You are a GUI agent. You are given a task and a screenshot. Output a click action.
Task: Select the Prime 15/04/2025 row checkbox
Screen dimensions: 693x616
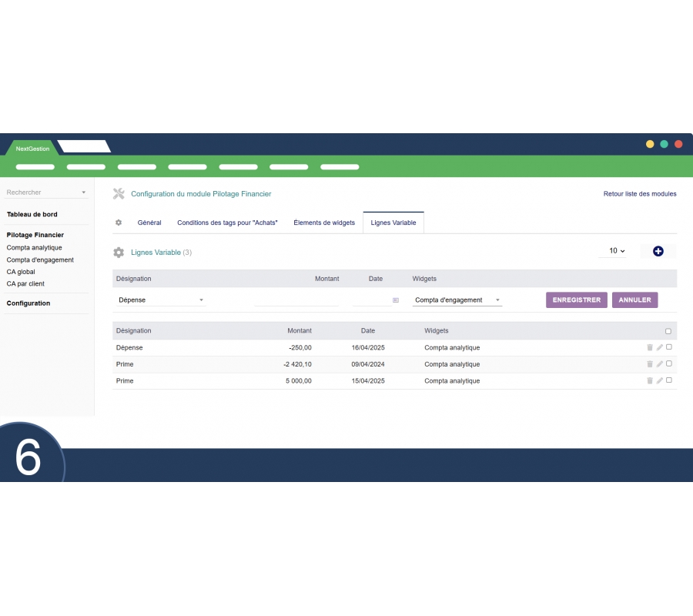tap(668, 380)
